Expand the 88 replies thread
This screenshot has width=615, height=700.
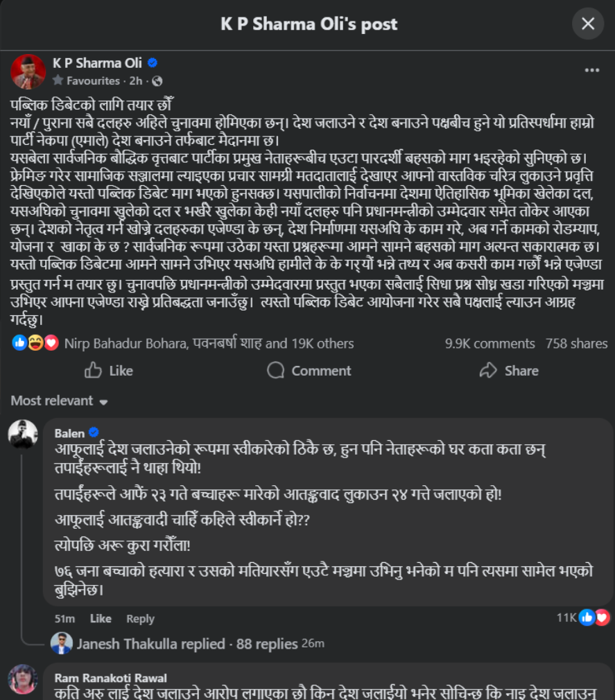(266, 644)
